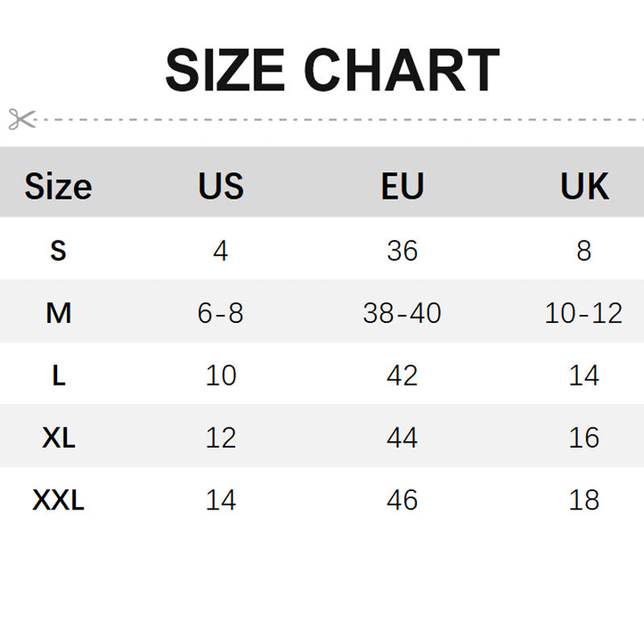Click the EU value 36
Viewport: 644px width, 644px height.
click(402, 250)
